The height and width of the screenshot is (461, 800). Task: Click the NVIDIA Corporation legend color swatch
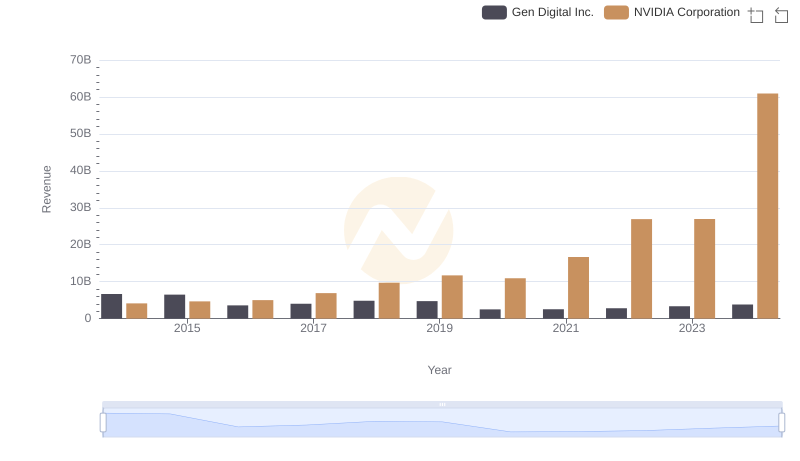616,12
